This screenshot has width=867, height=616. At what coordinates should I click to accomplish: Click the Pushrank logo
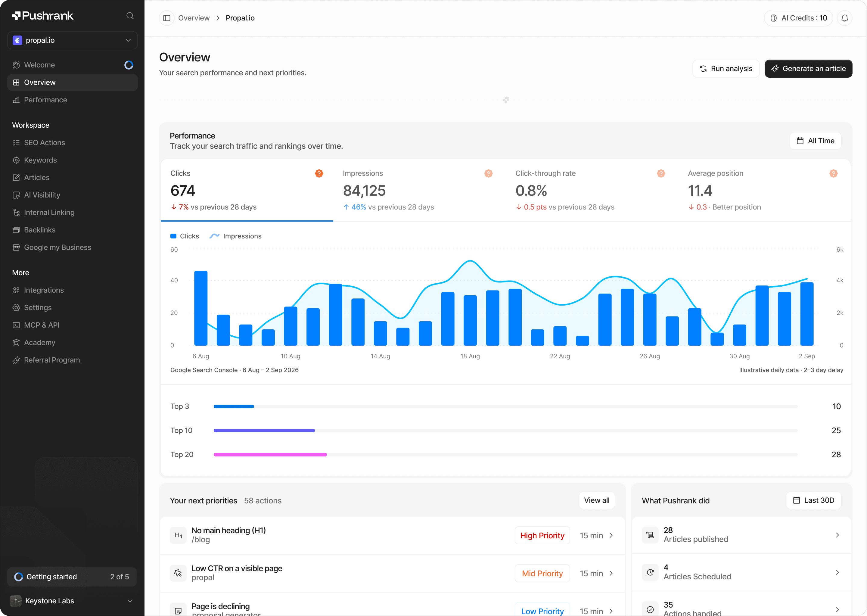coord(43,16)
